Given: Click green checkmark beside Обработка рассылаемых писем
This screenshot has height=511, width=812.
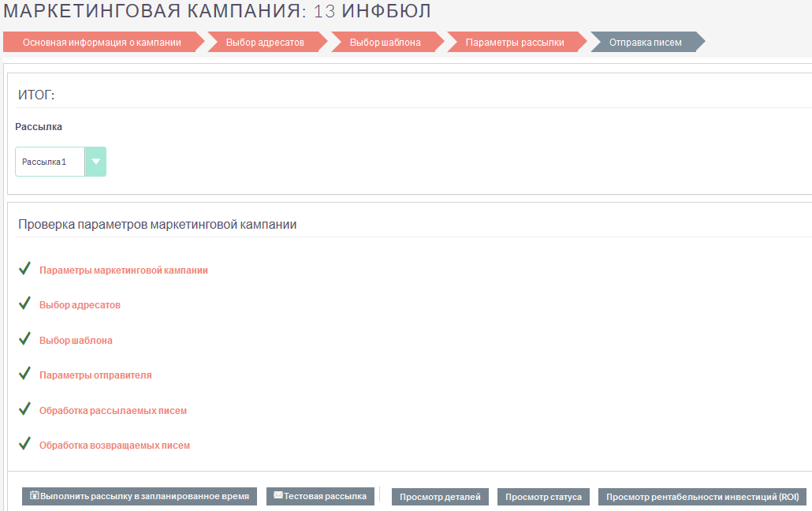Looking at the screenshot, I should [24, 409].
